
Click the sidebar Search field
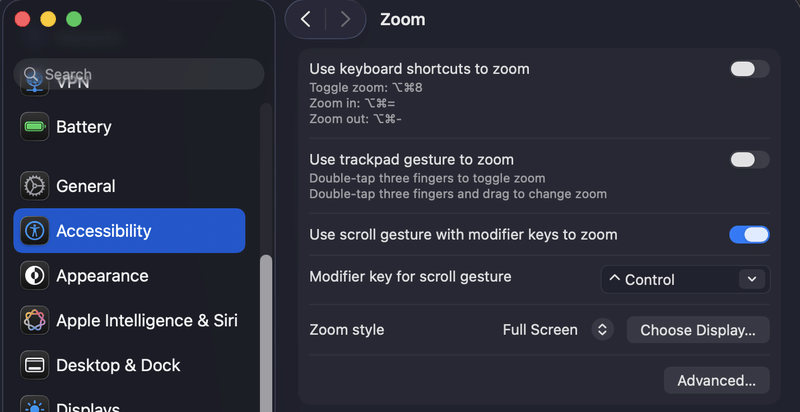pyautogui.click(x=140, y=74)
